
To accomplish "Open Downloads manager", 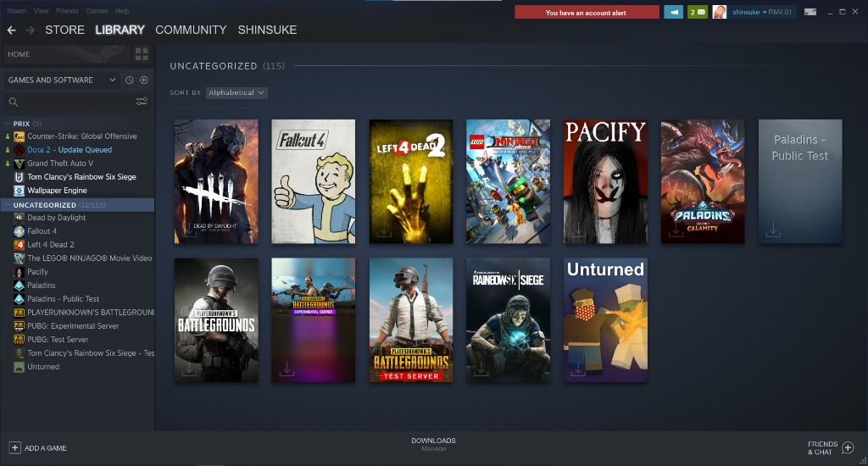I will 433,445.
